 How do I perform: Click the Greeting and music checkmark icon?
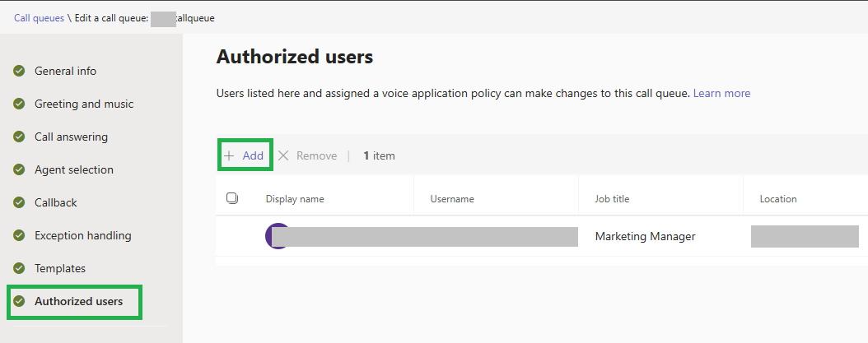click(20, 104)
